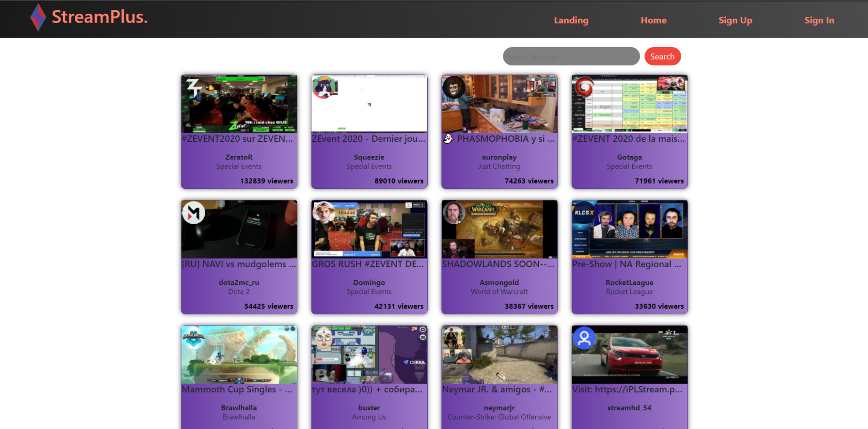Open ZeratoR's #ZEVENT2020 stream thumbnail
Viewport: 868px width, 429px height.
(239, 104)
